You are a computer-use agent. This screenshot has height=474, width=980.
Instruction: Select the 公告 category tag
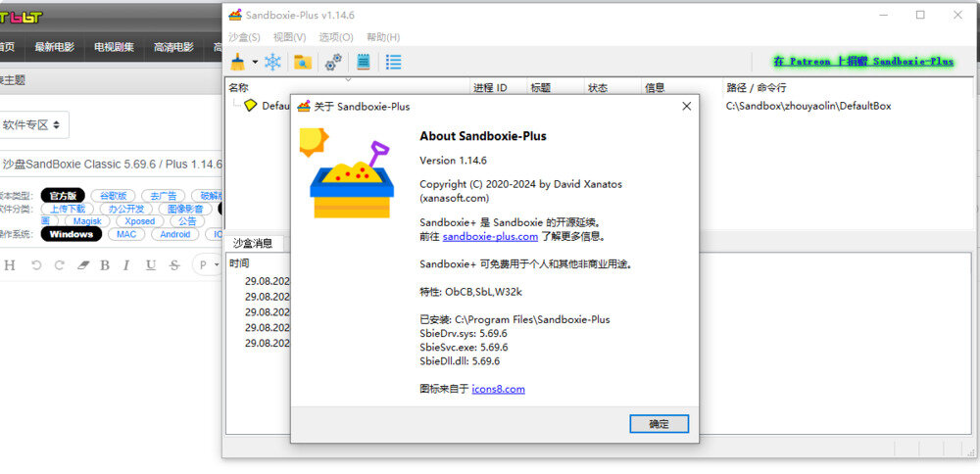(x=187, y=221)
